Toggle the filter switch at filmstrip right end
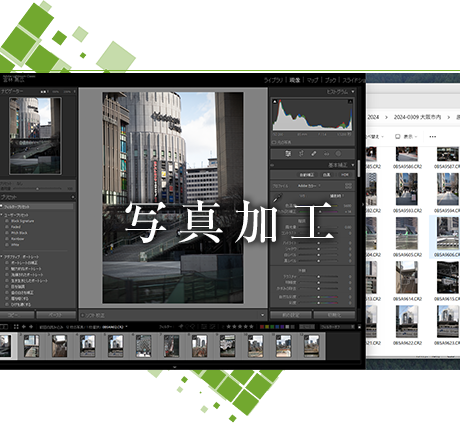Viewport: 460px width, 423px height. [359, 327]
